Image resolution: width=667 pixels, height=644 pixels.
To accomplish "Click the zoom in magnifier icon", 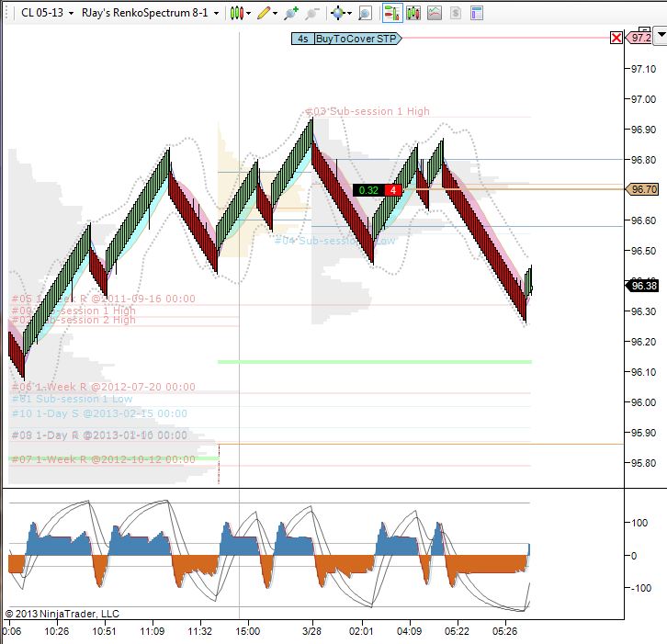I will coord(291,13).
